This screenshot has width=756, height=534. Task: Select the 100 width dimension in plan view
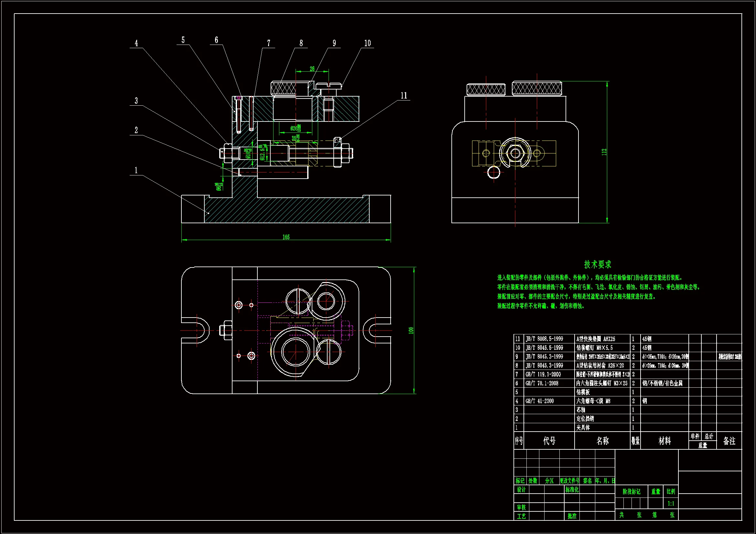[411, 330]
